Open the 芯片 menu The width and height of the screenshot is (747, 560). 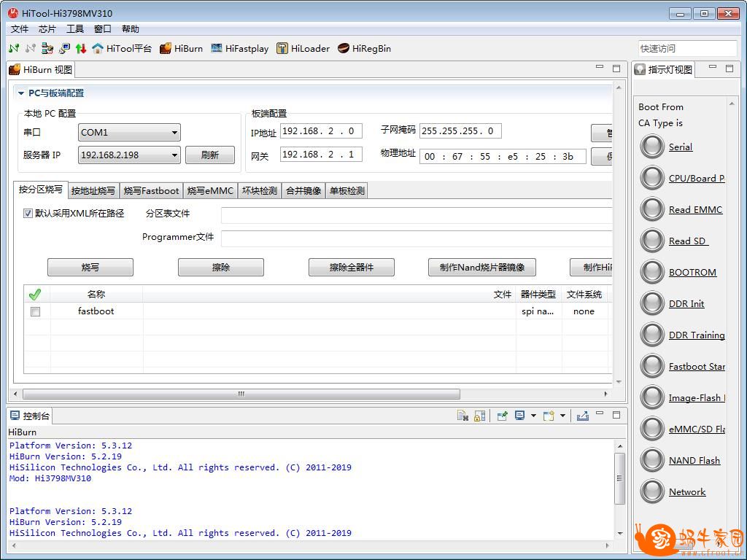47,29
